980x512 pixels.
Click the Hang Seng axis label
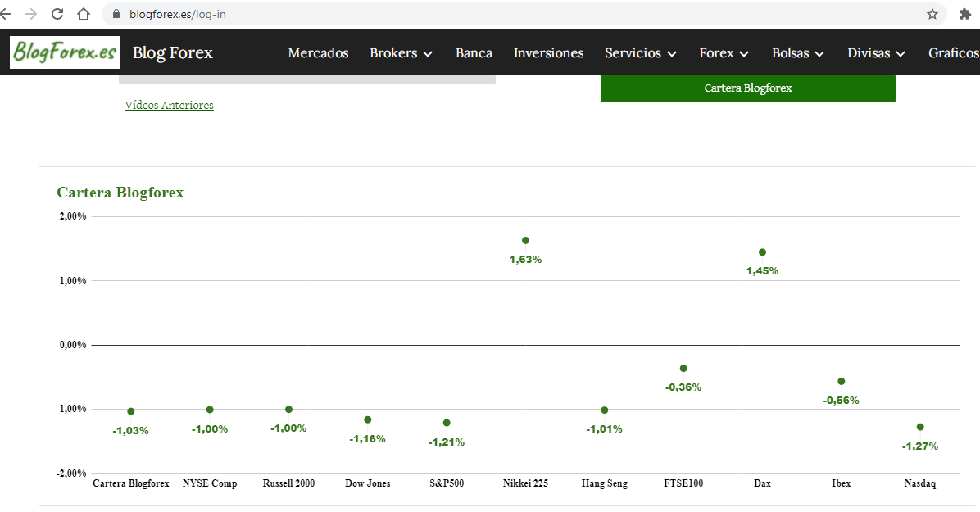[605, 483]
